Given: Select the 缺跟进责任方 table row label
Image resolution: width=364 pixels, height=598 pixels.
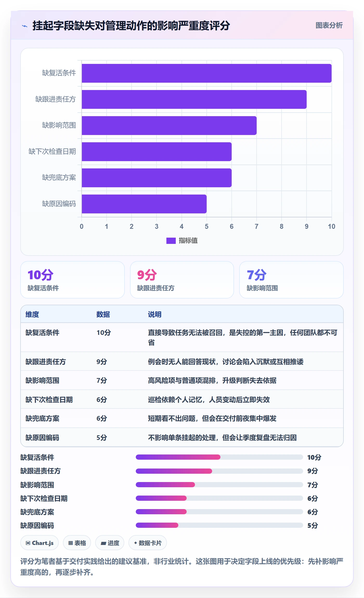Looking at the screenshot, I should (46, 362).
